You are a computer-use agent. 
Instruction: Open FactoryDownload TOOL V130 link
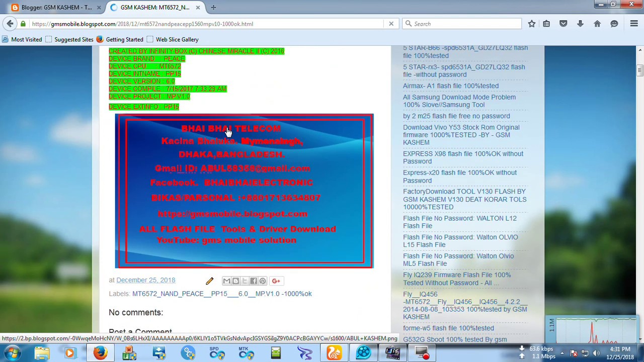[x=465, y=199]
